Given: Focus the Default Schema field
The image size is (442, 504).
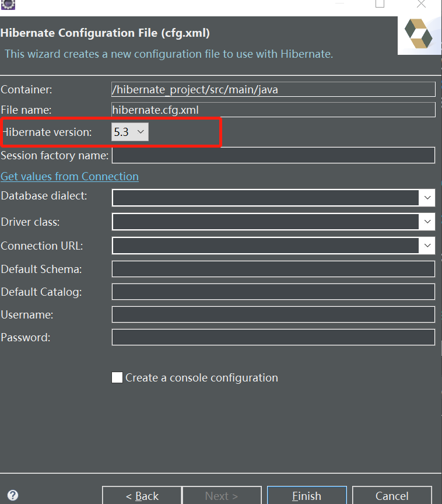Looking at the screenshot, I should pyautogui.click(x=273, y=269).
